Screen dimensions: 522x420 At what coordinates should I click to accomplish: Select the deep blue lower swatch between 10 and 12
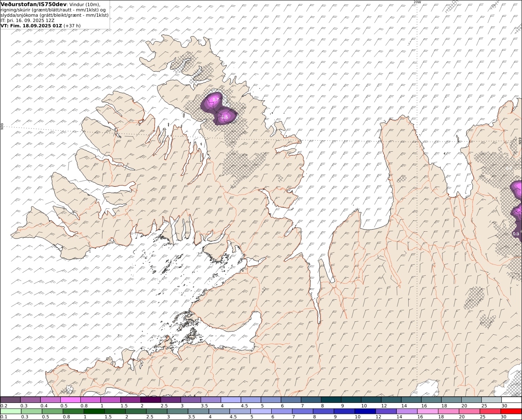tap(365, 411)
